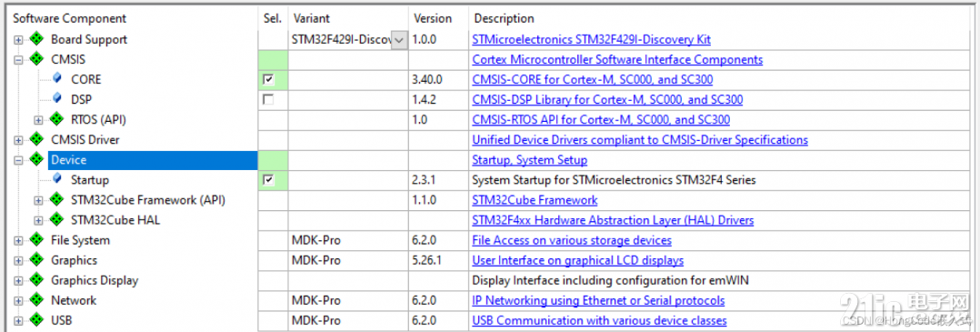
Task: Select the Graphics Display tree item
Action: click(x=95, y=280)
